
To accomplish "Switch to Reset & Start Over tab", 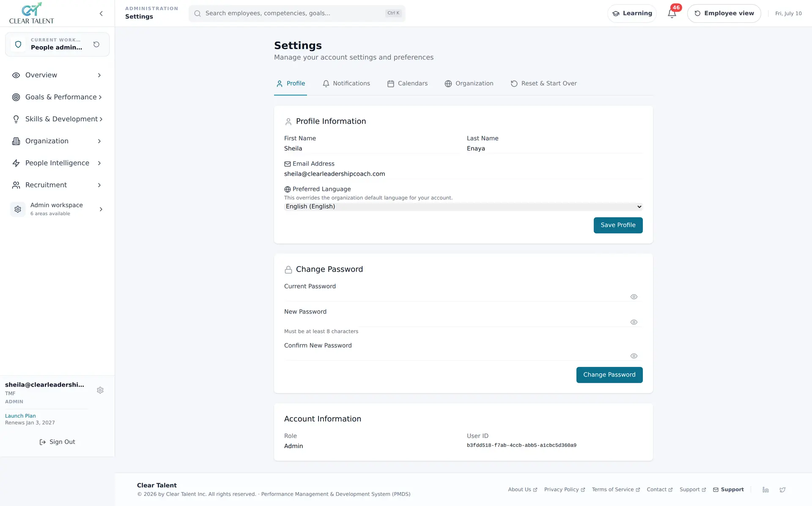I will [544, 84].
